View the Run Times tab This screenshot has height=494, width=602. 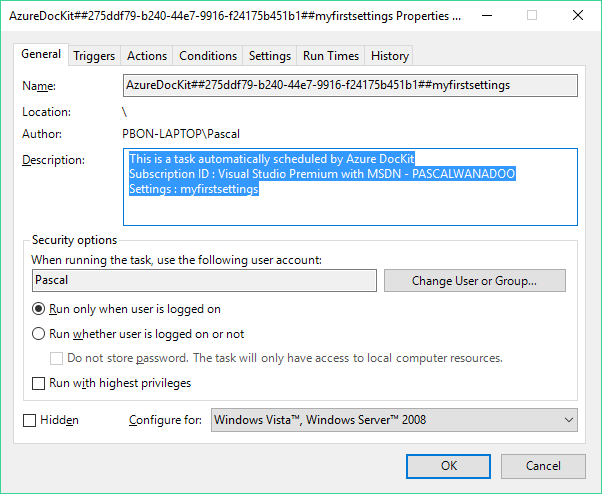[331, 56]
